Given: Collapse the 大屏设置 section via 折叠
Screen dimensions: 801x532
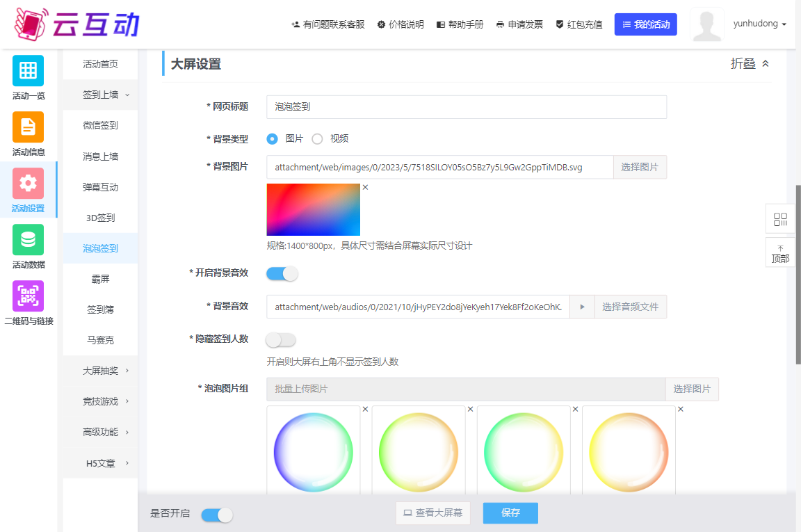Looking at the screenshot, I should 750,63.
